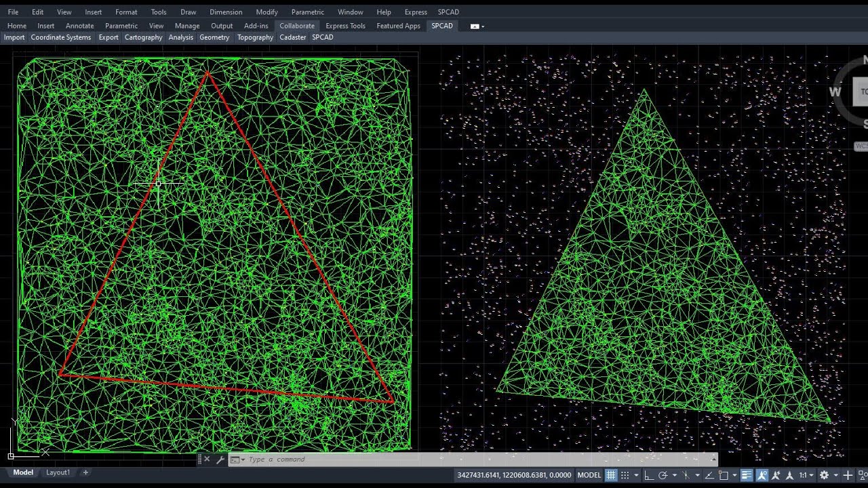Image resolution: width=868 pixels, height=488 pixels.
Task: Select the Featured Apps ribbon tab
Action: [399, 26]
